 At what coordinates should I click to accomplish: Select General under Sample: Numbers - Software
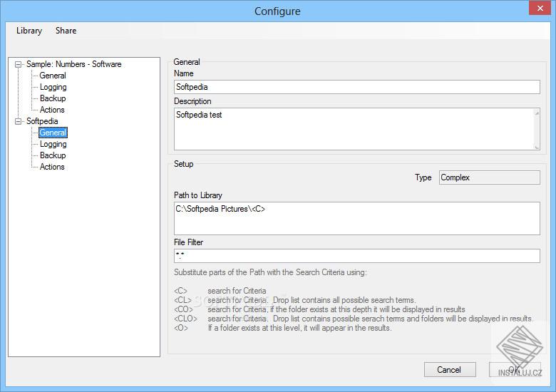pyautogui.click(x=53, y=76)
